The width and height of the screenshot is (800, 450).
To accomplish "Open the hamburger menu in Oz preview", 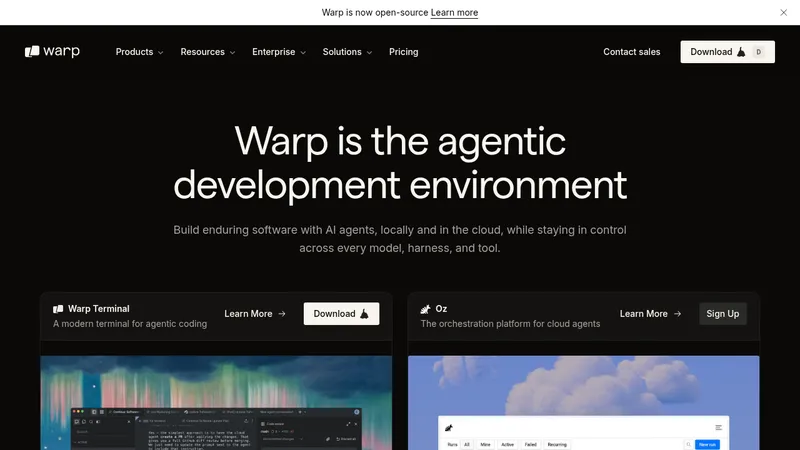I will pos(718,428).
